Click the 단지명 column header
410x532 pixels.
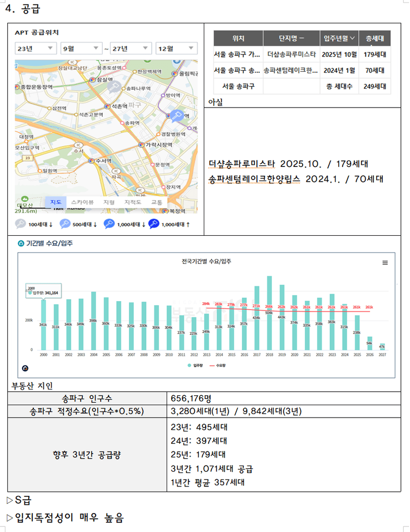point(292,38)
